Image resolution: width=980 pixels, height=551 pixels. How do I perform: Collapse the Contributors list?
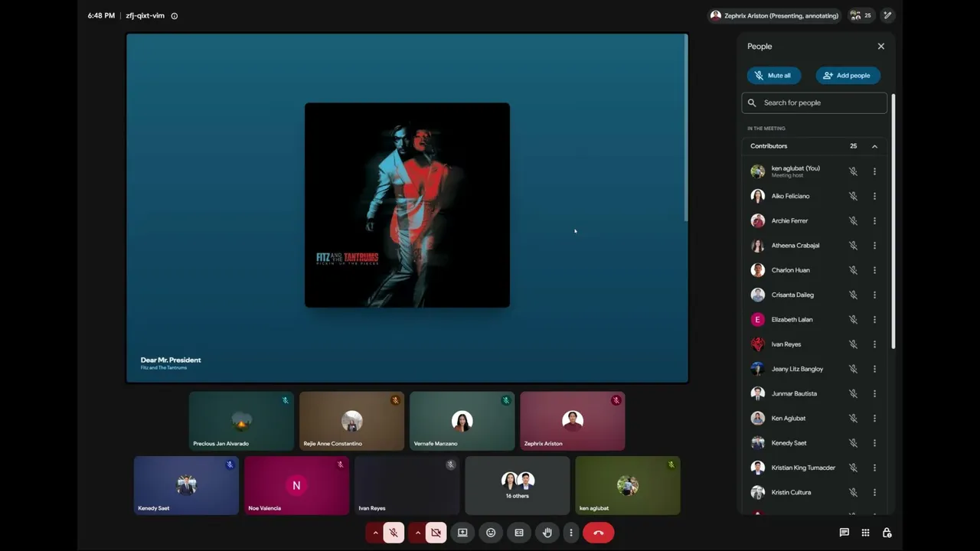(x=874, y=146)
